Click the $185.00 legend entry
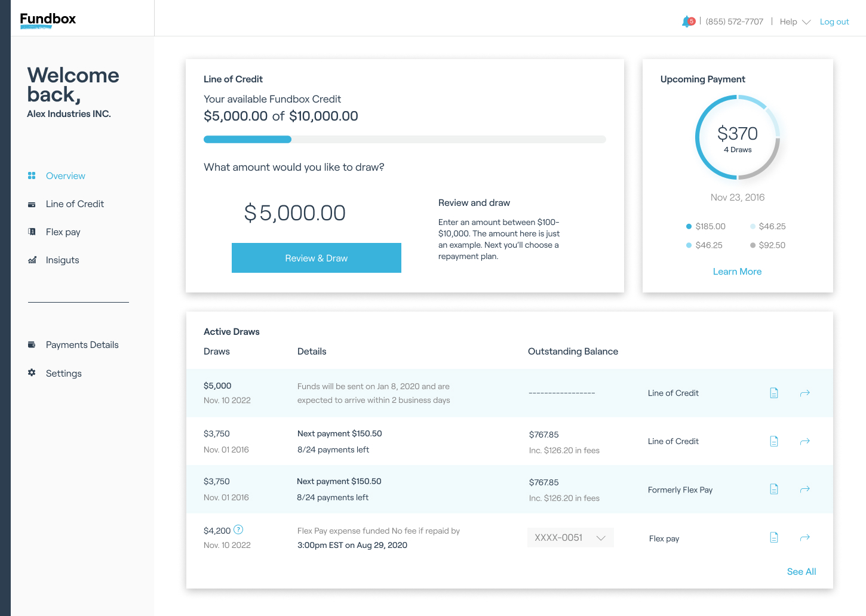 click(706, 226)
